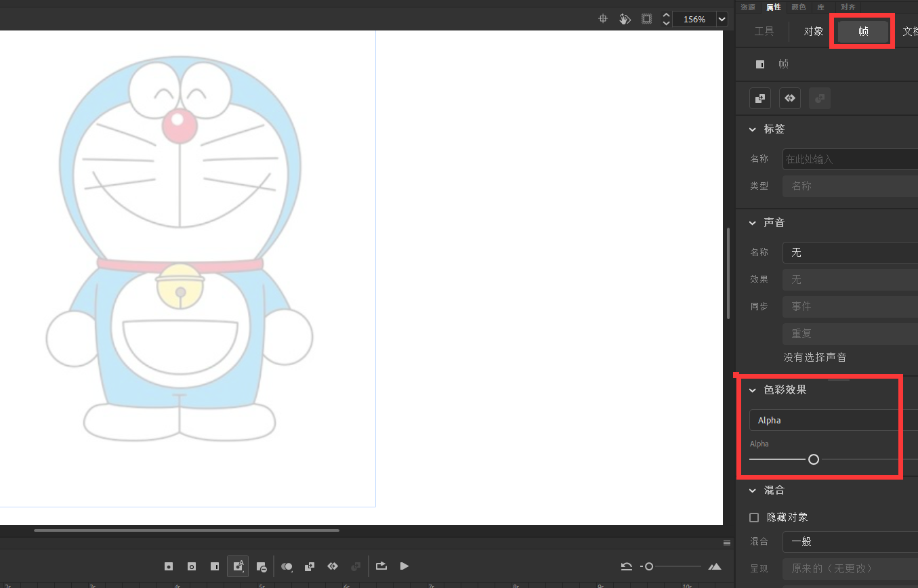Click the mountain zoom-in timeline icon
918x588 pixels.
pyautogui.click(x=715, y=566)
